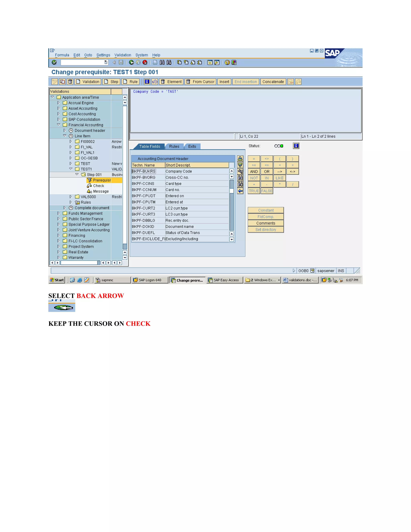This screenshot has height=532, width=411.
Task: Select the BKPF-CPUDT Entered on row
Action: coord(180,196)
